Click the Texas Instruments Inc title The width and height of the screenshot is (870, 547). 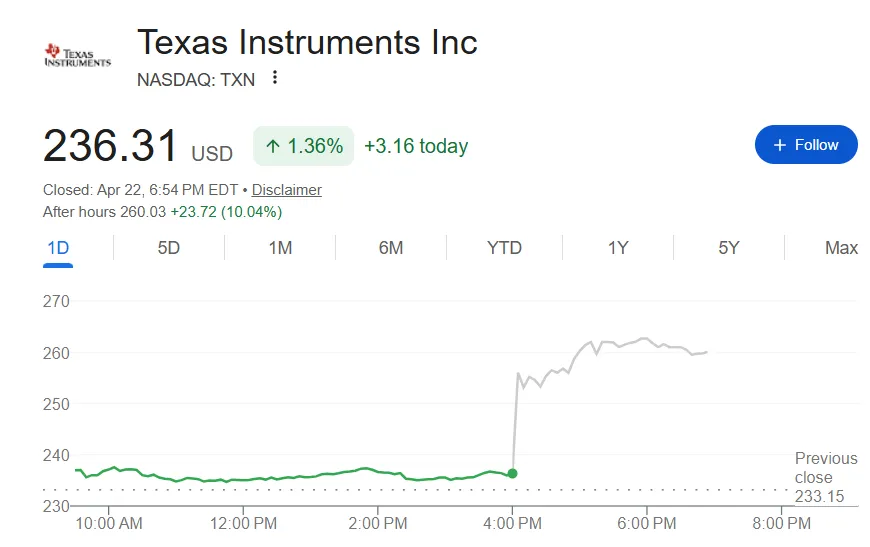(307, 43)
